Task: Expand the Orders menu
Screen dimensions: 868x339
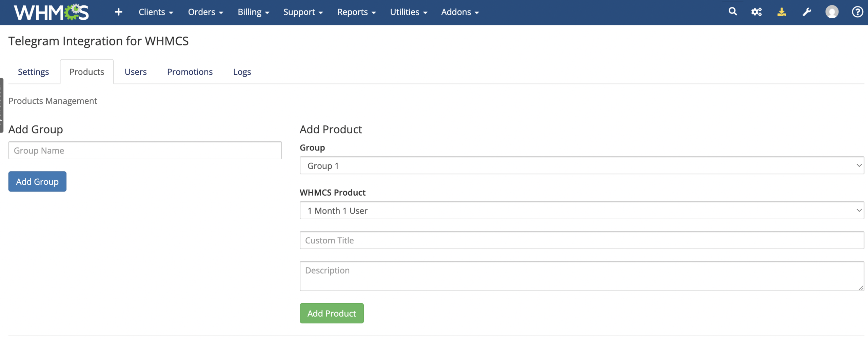Action: (206, 12)
